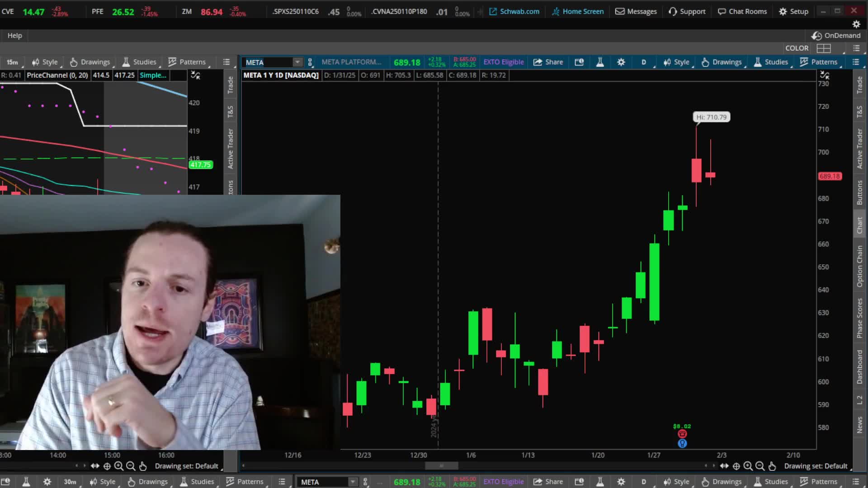Viewport: 868px width, 488px height.
Task: Open the right sidebar L2 tab
Action: tap(859, 400)
